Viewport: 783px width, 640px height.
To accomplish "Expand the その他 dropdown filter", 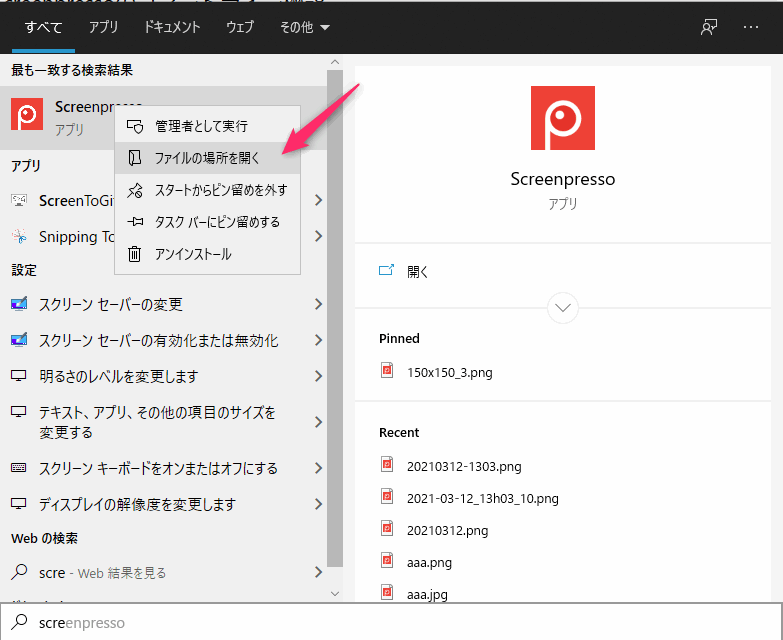I will pos(305,27).
